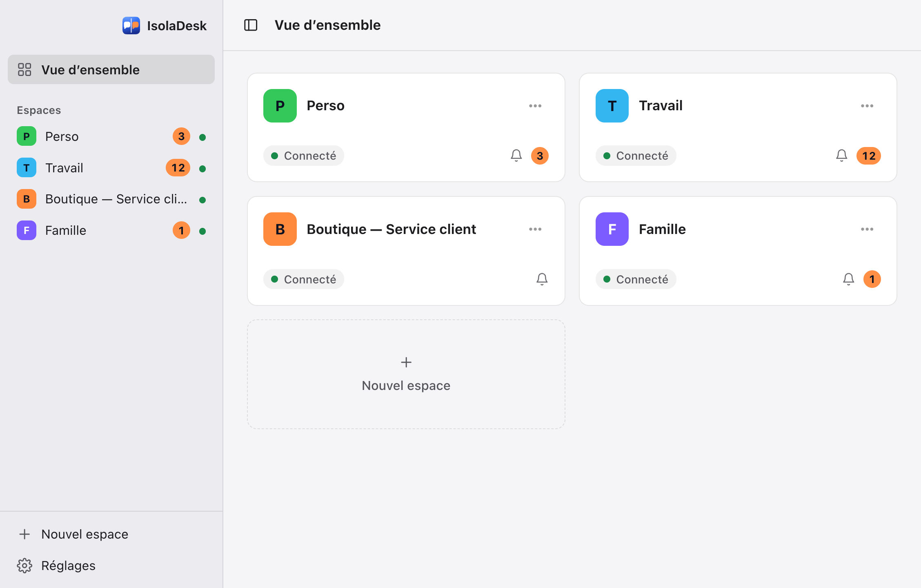Click the orange B avatar in the sidebar
Image resolution: width=921 pixels, height=588 pixels.
(27, 199)
